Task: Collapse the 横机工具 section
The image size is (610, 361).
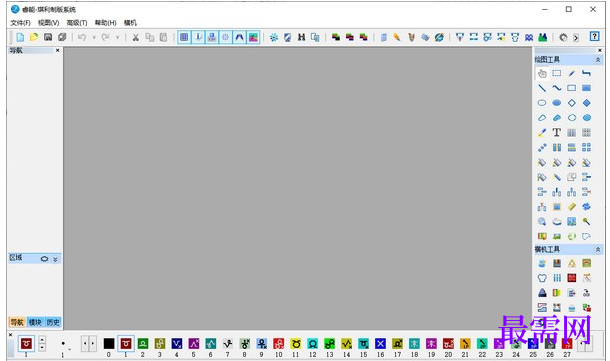Action: pyautogui.click(x=598, y=249)
